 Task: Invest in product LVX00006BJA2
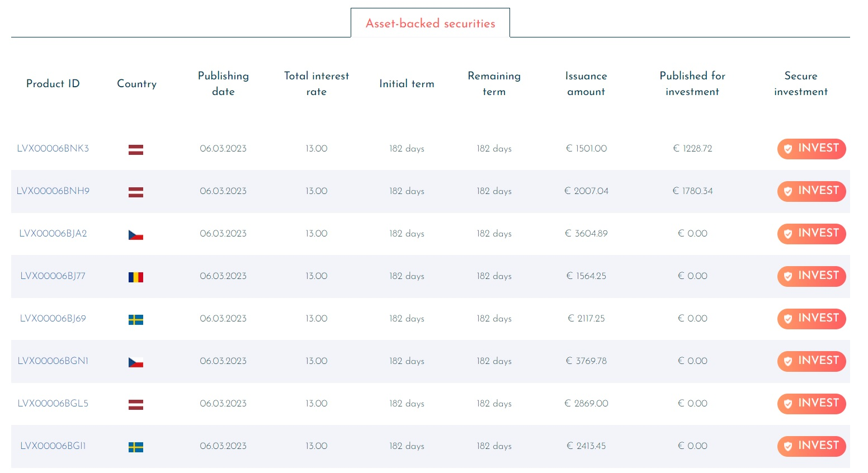coord(812,234)
